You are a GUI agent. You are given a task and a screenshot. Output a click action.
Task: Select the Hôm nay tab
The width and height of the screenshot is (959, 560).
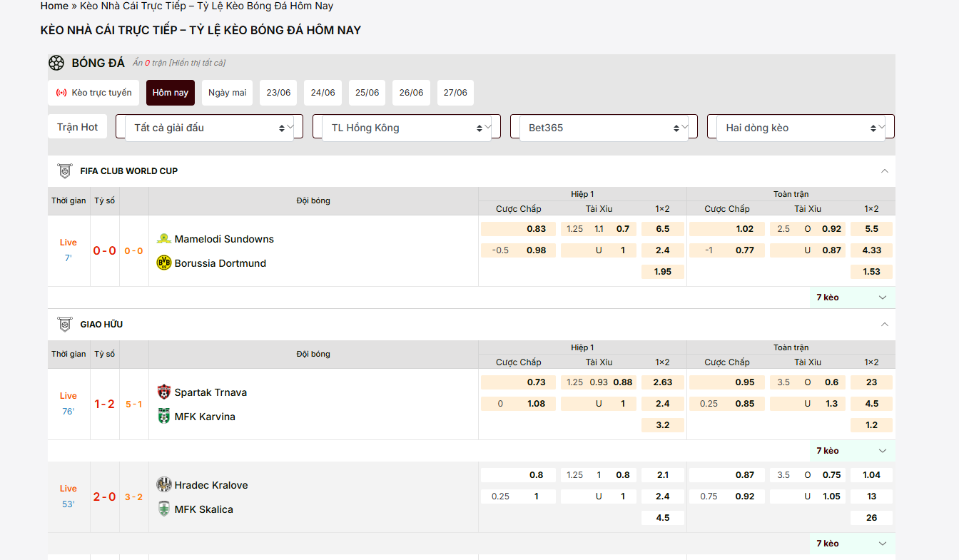click(171, 93)
